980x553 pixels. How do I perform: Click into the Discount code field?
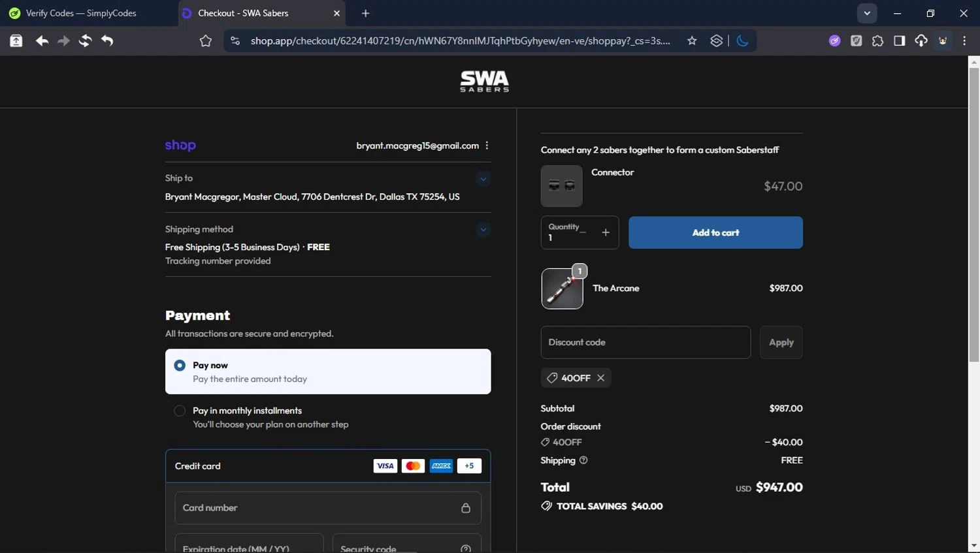tap(645, 342)
